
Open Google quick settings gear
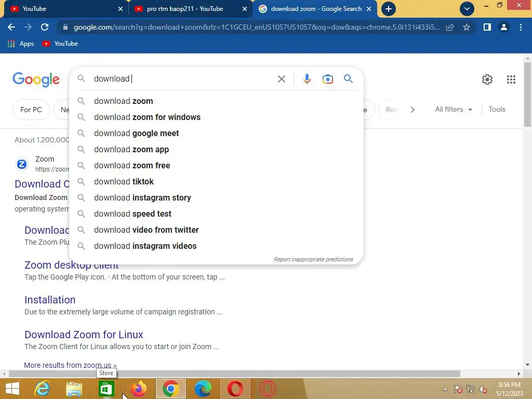pyautogui.click(x=487, y=79)
